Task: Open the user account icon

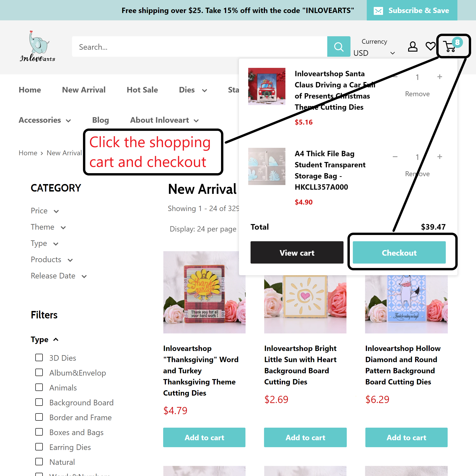Action: [413, 46]
